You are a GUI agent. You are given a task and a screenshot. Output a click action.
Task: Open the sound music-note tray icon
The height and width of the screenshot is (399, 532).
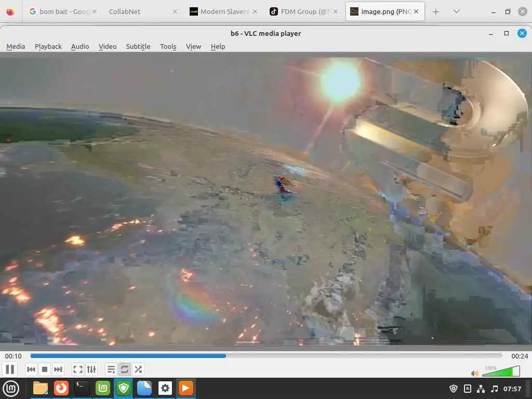coord(495,389)
